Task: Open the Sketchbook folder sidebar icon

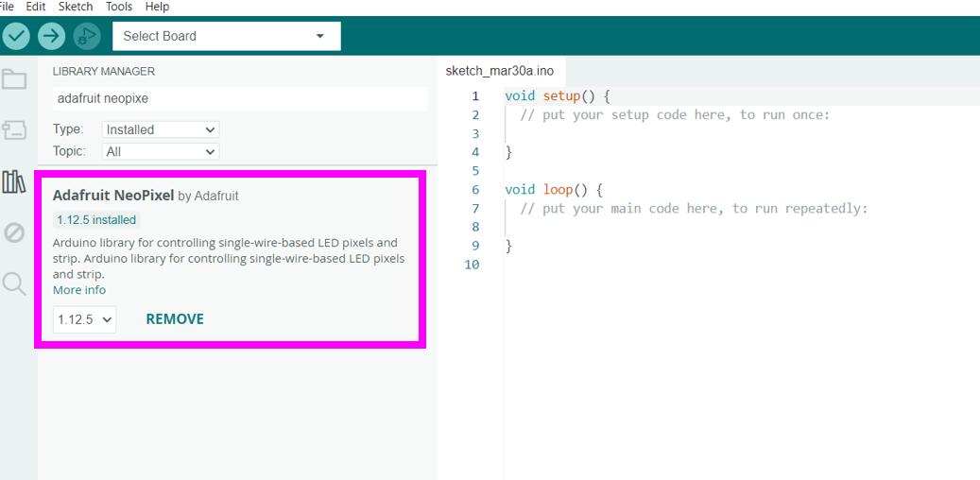Action: click(x=14, y=79)
